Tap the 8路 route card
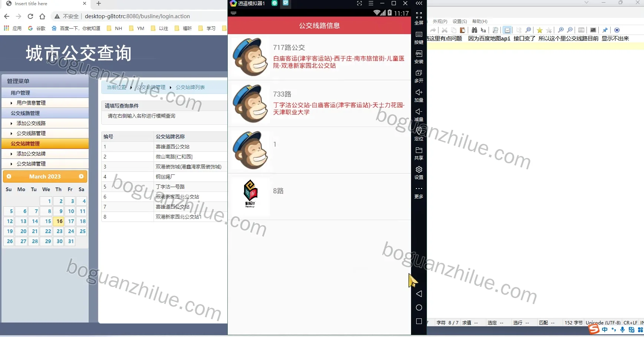644x337 pixels. (x=319, y=197)
